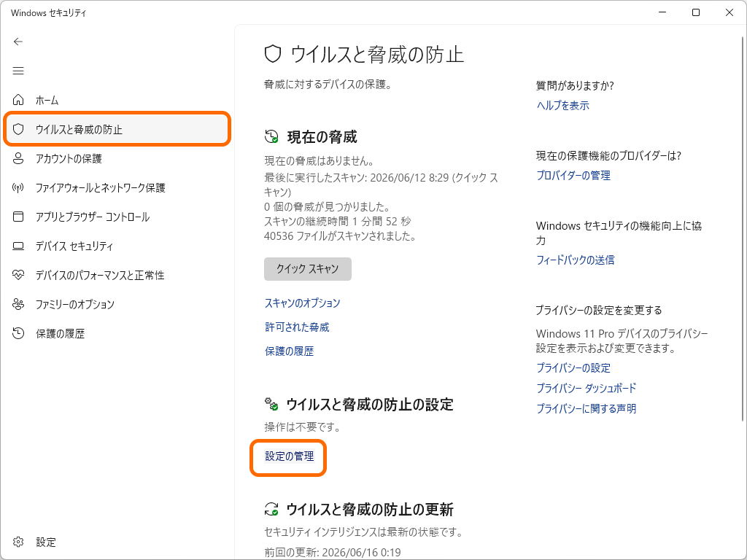
Task: Open プロバイダーの管理 link
Action: [x=573, y=175]
